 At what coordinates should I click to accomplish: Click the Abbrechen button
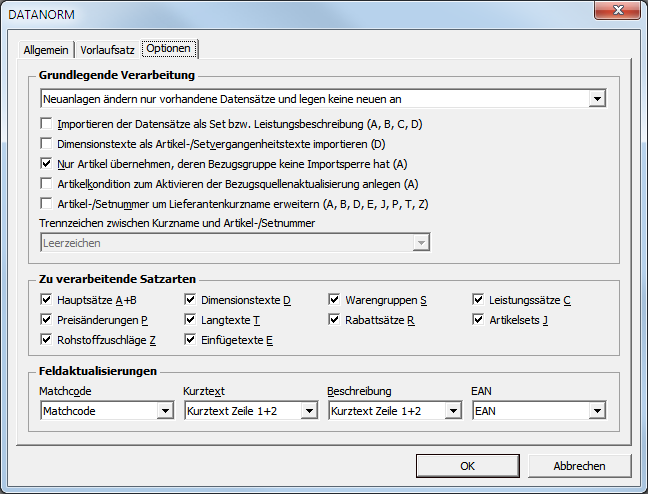coord(579,465)
